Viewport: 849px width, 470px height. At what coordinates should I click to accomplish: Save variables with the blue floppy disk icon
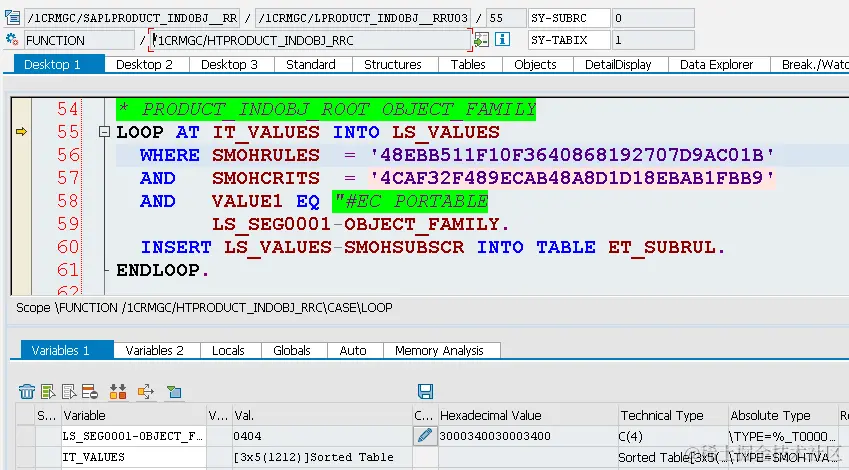click(426, 391)
